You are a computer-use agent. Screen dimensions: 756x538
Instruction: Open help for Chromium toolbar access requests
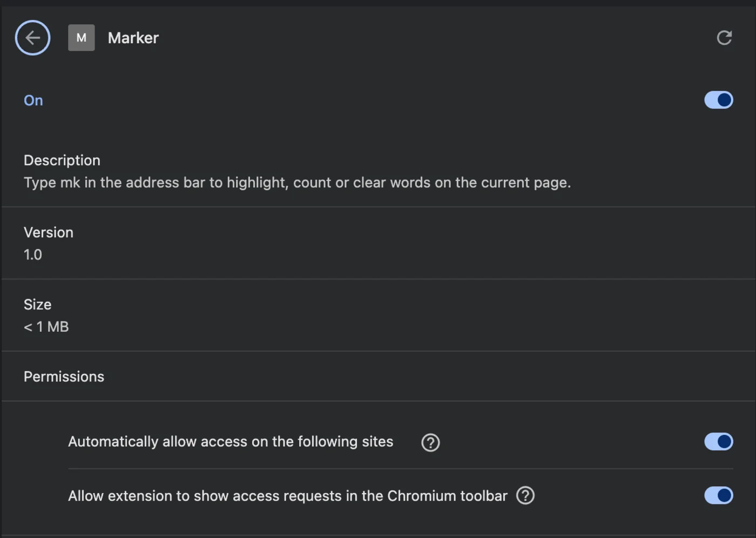pyautogui.click(x=525, y=495)
